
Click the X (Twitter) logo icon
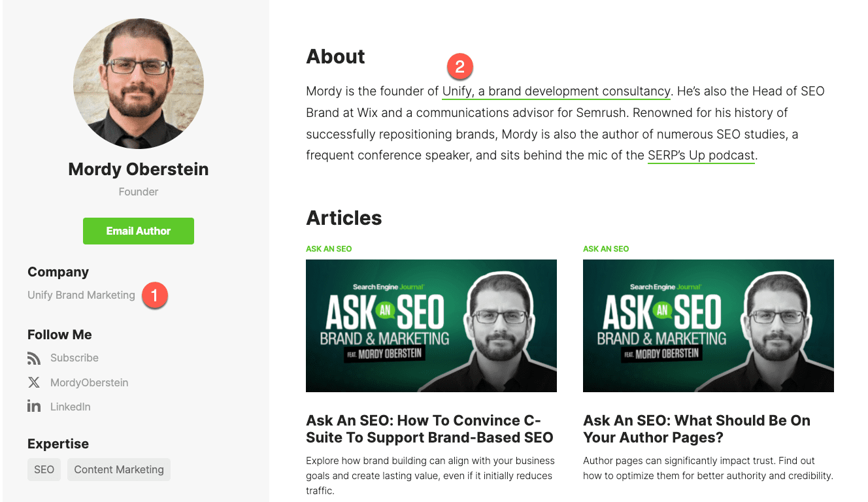click(x=34, y=382)
